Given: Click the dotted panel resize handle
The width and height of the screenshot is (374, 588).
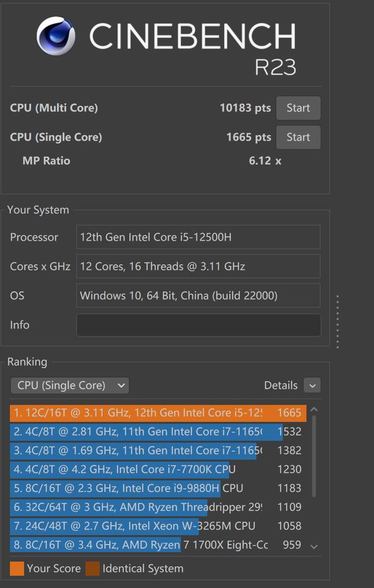Looking at the screenshot, I should click(338, 322).
